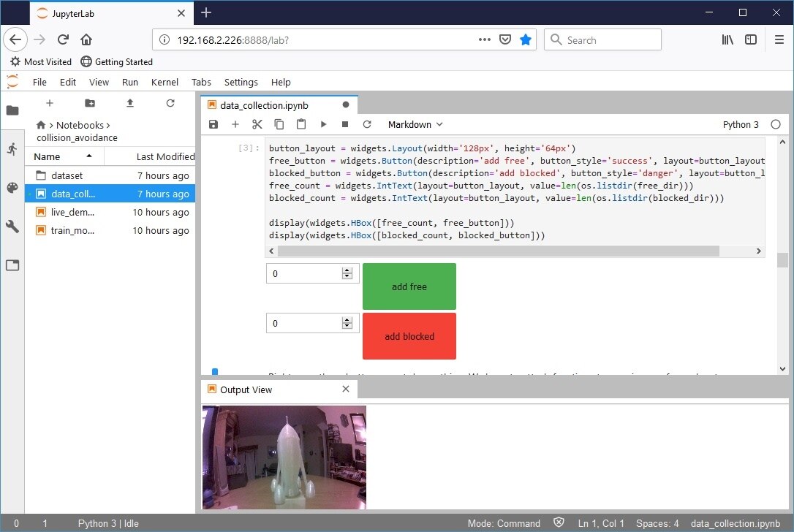The width and height of the screenshot is (794, 532).
Task: Click the blocked count number field
Action: tap(303, 324)
